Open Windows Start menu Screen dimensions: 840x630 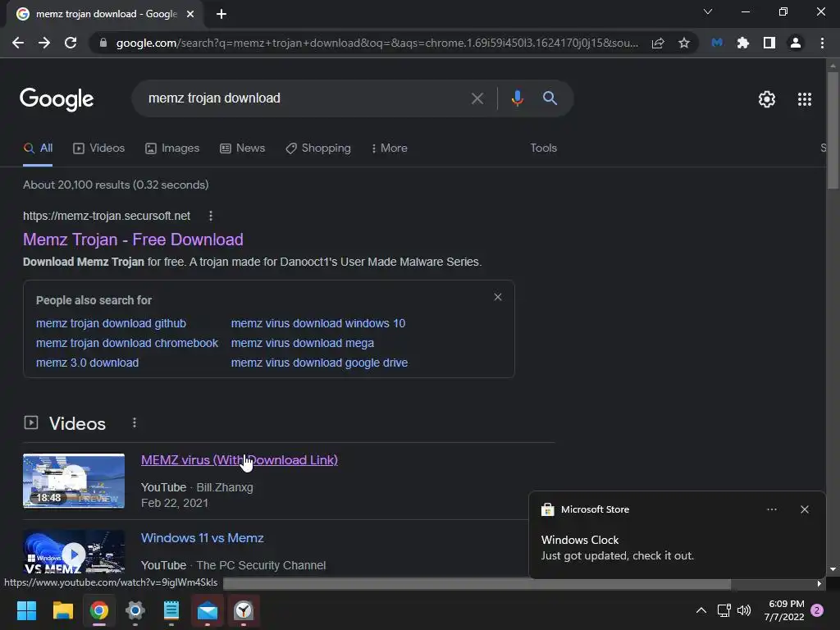point(26,610)
